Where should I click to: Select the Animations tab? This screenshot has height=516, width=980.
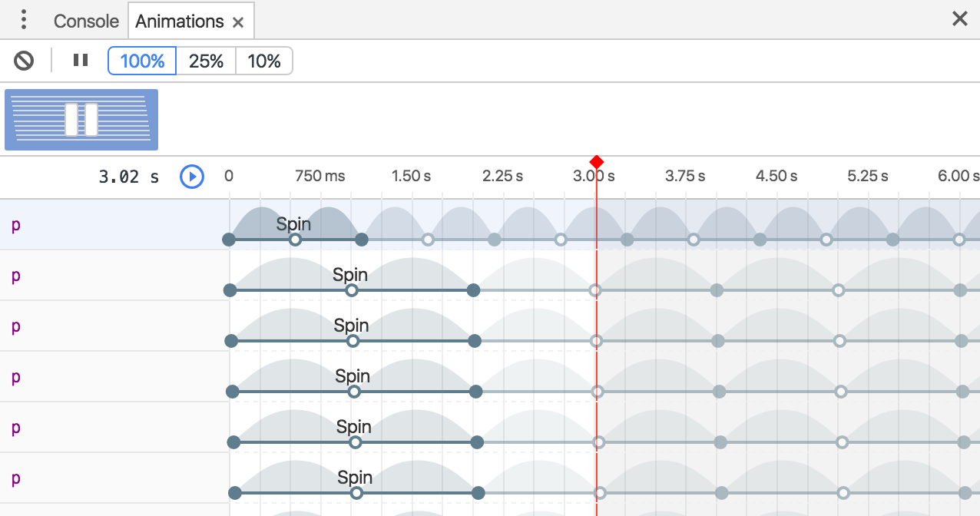point(179,21)
